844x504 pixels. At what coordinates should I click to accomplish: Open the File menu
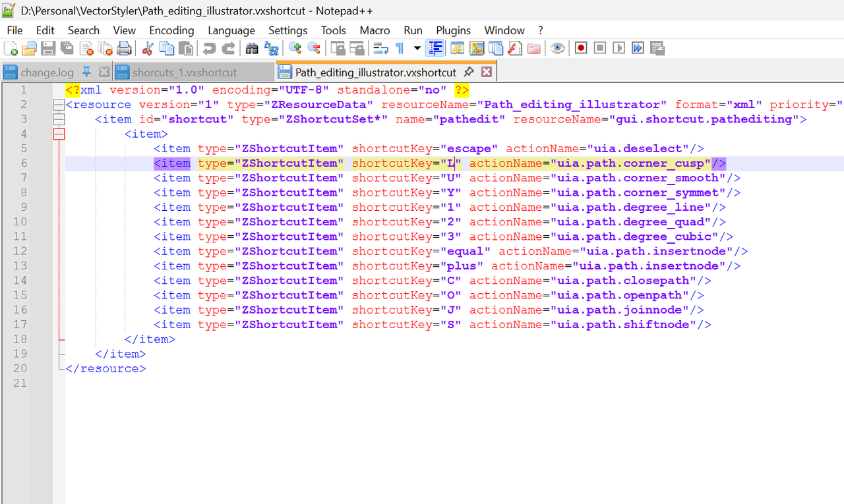15,30
